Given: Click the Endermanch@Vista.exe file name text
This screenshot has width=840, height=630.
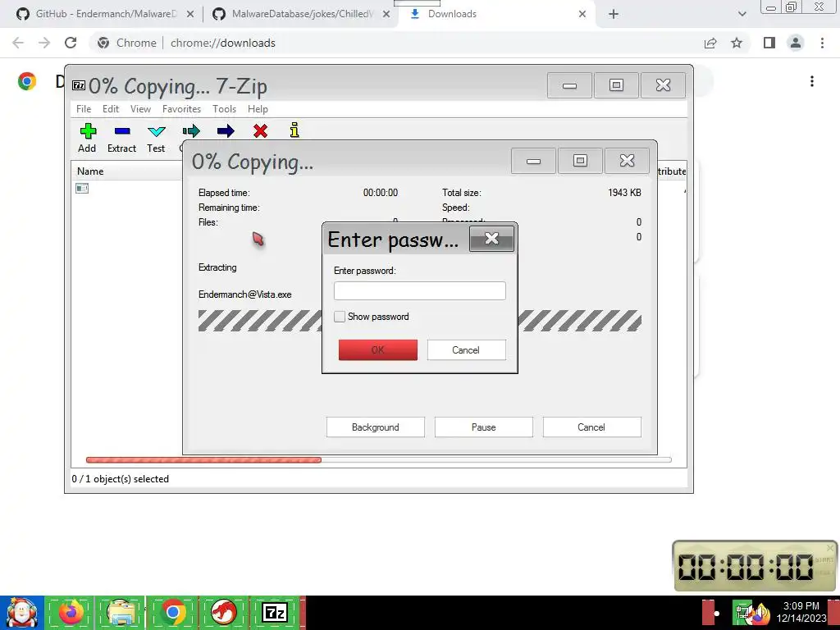Looking at the screenshot, I should pyautogui.click(x=244, y=294).
